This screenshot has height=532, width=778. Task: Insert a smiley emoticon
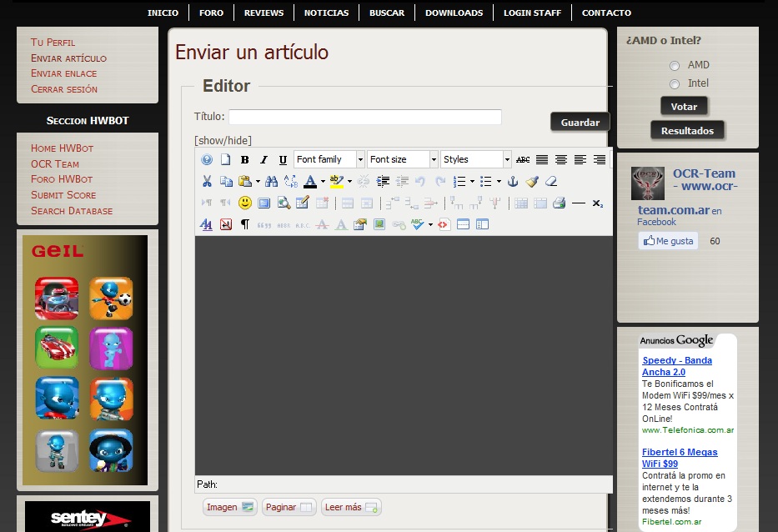[245, 203]
